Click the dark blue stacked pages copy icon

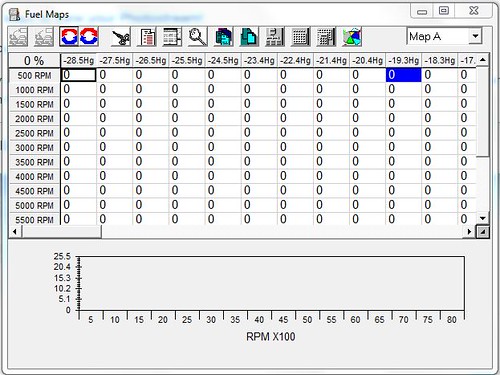[x=224, y=37]
